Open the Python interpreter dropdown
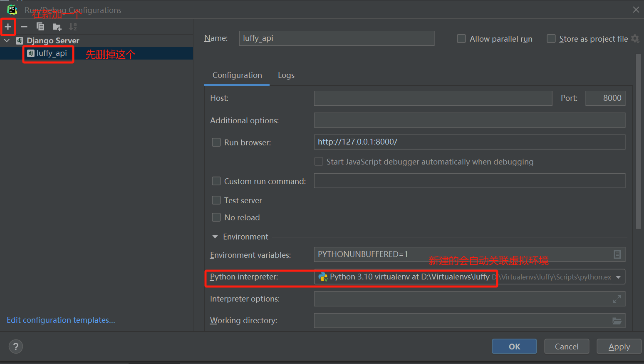The height and width of the screenshot is (364, 644). (618, 277)
